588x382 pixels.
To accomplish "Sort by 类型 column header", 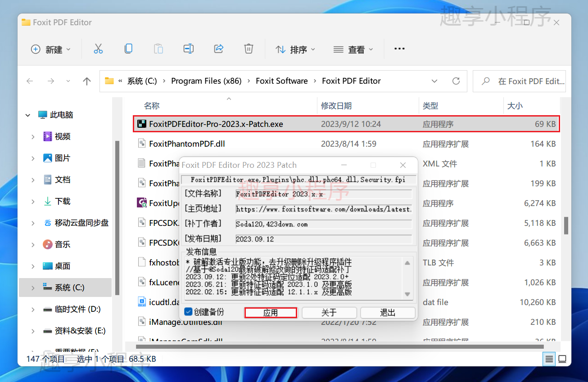I will pyautogui.click(x=430, y=106).
